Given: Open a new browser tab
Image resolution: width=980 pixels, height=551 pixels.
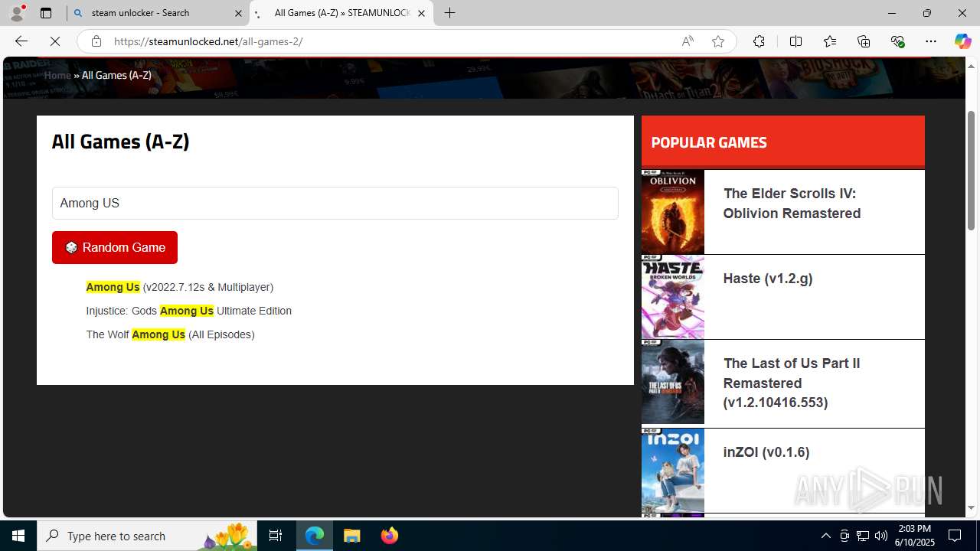Looking at the screenshot, I should click(450, 13).
